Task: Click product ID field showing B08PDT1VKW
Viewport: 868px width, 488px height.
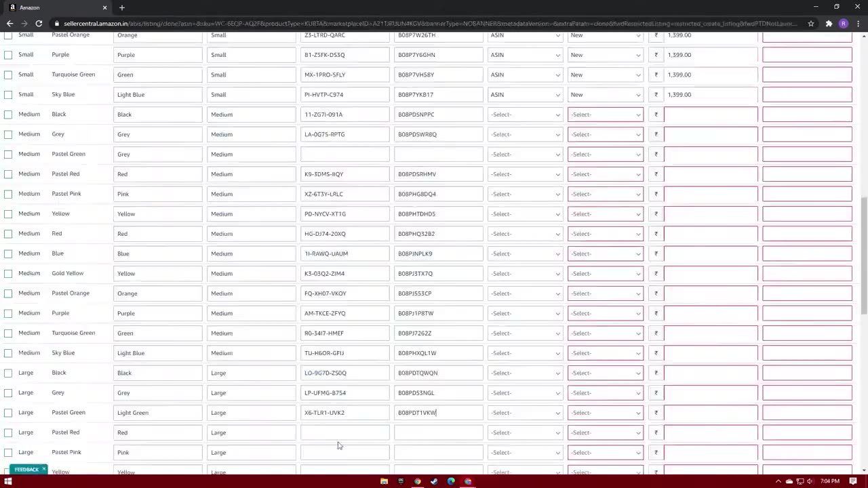Action: point(439,413)
